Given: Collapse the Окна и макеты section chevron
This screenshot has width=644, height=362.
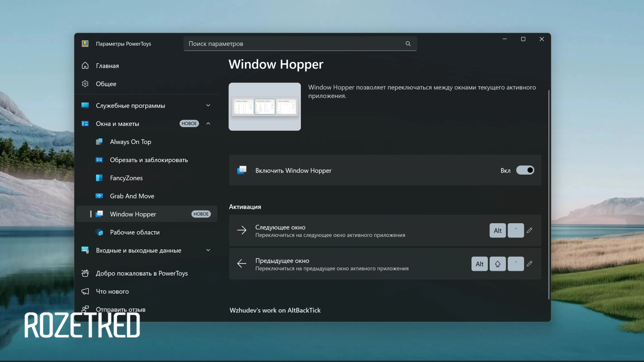Looking at the screenshot, I should tap(208, 123).
